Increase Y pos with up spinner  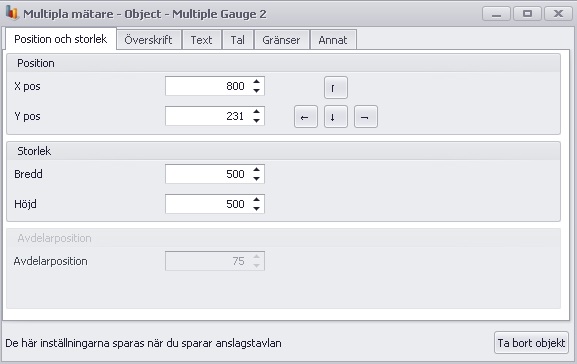(256, 112)
